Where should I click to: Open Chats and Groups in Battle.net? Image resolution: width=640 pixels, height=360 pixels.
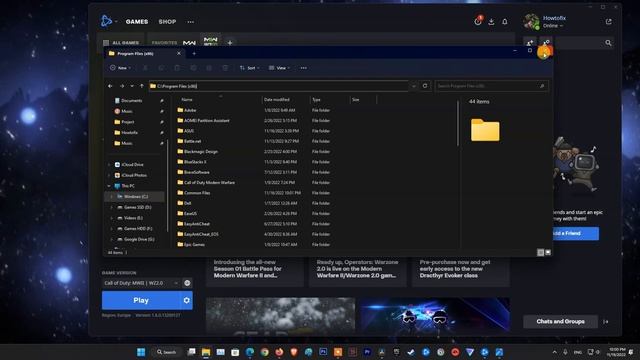click(x=560, y=322)
